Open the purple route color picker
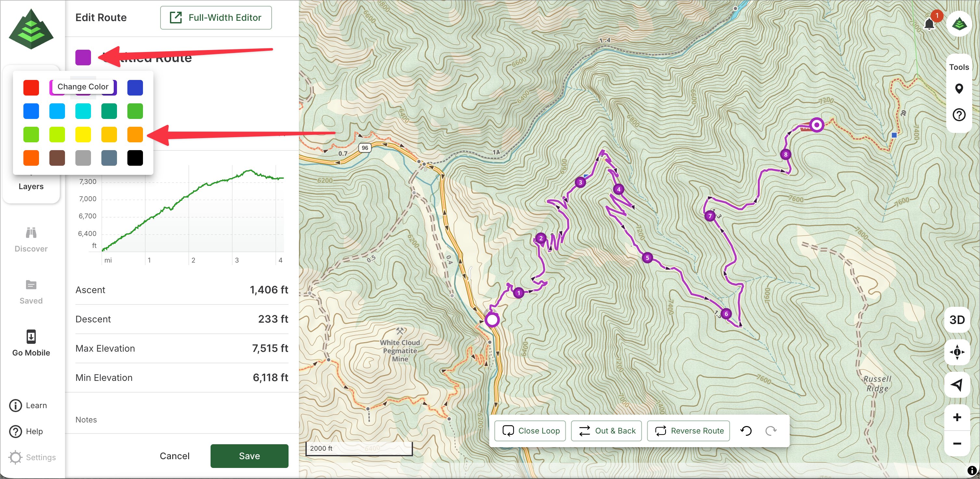Viewport: 980px width, 479px height. (83, 58)
